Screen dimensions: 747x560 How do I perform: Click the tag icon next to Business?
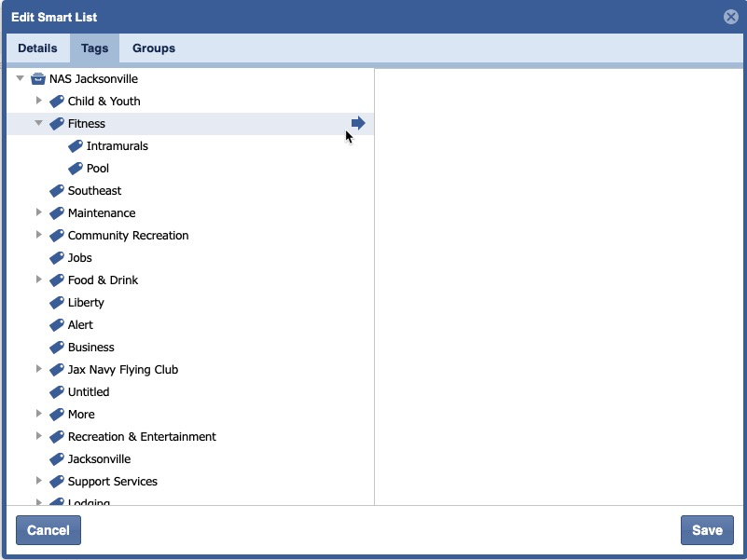point(57,348)
